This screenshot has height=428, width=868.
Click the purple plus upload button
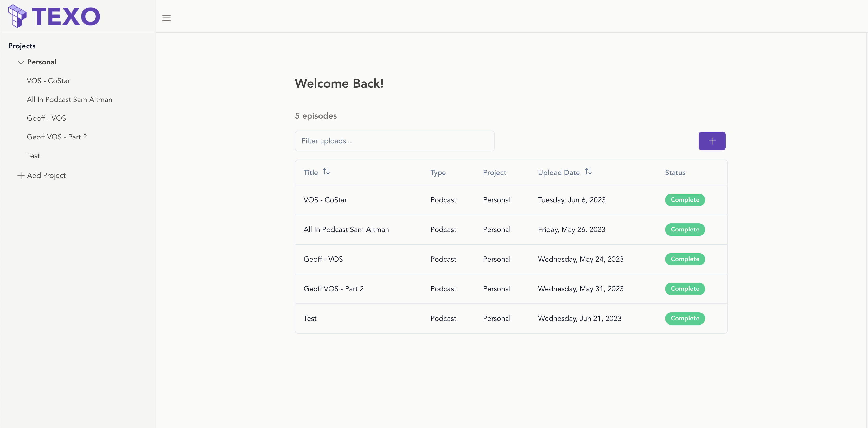[712, 141]
